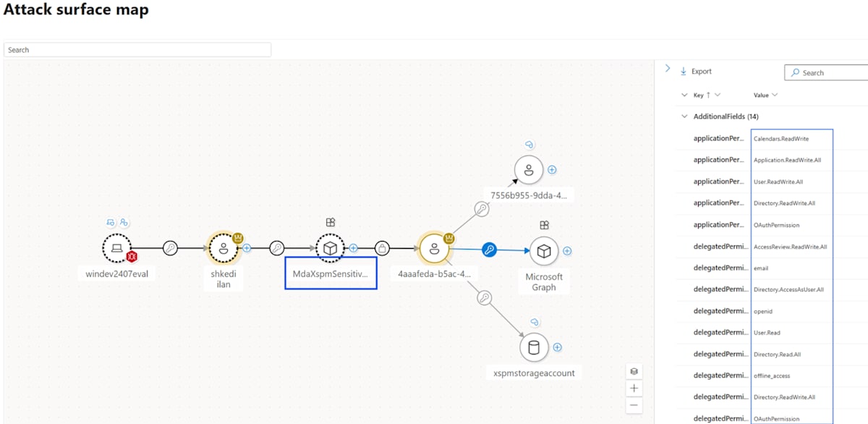Select the Application.ReadWrite.All value

(788, 160)
